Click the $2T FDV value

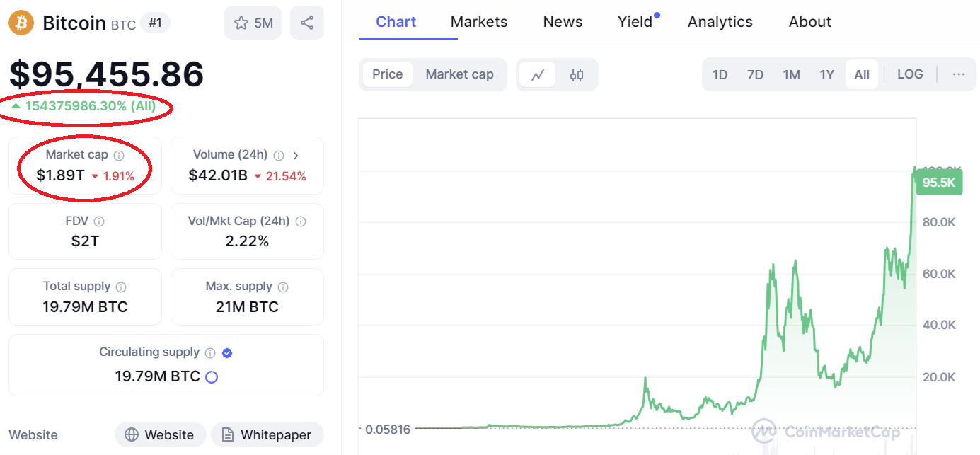coord(85,241)
